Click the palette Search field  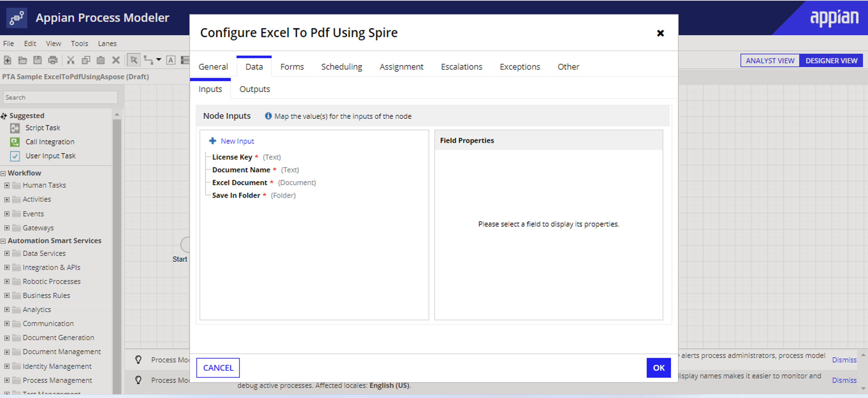coord(60,97)
